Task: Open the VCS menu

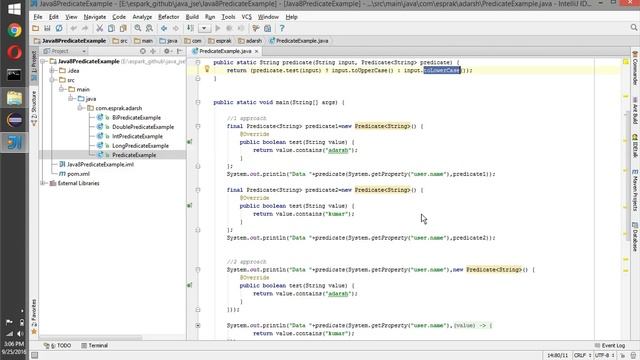Action: 247,17
